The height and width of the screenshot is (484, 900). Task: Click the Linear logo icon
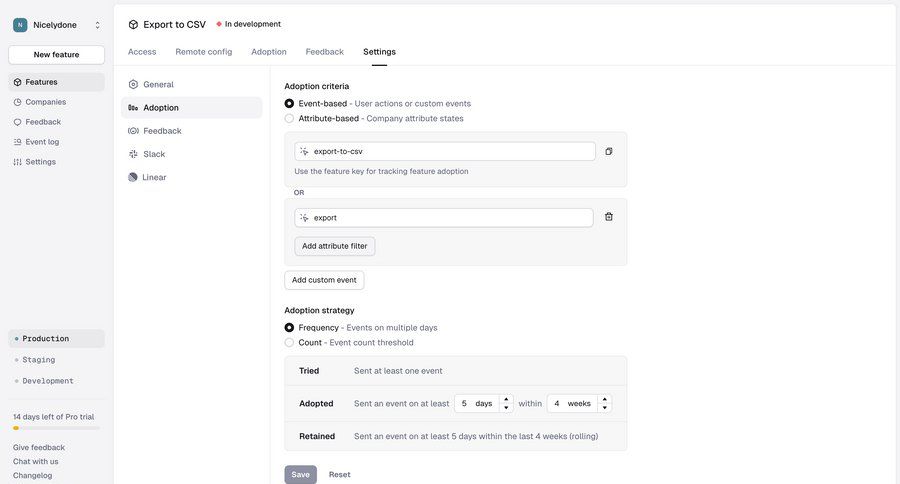pyautogui.click(x=133, y=177)
